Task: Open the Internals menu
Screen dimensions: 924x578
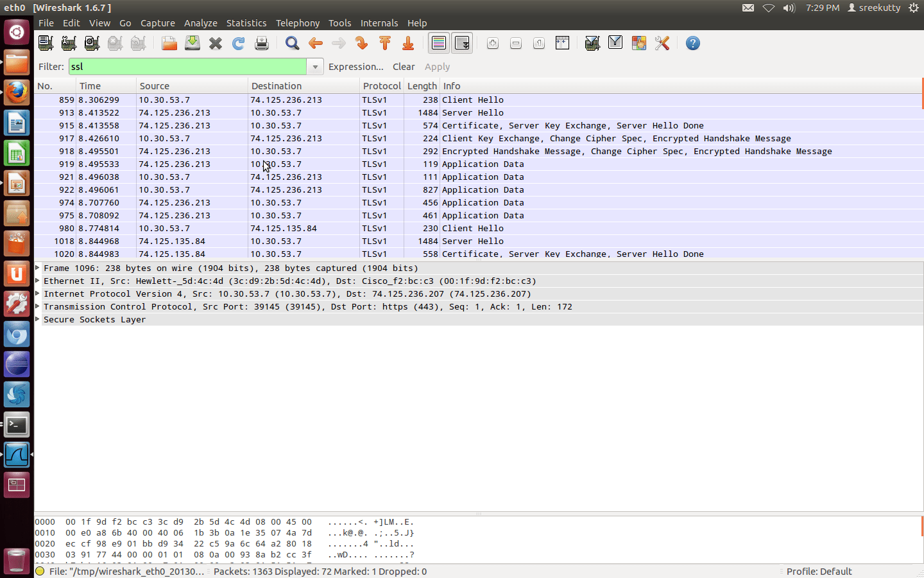Action: tap(379, 23)
